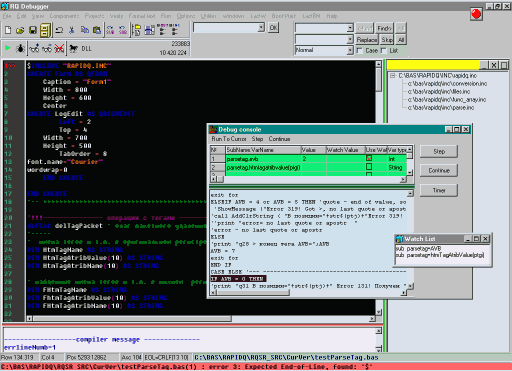Click the Debug console code horizontal scrollbar
The image size is (512, 371).
tap(308, 292)
